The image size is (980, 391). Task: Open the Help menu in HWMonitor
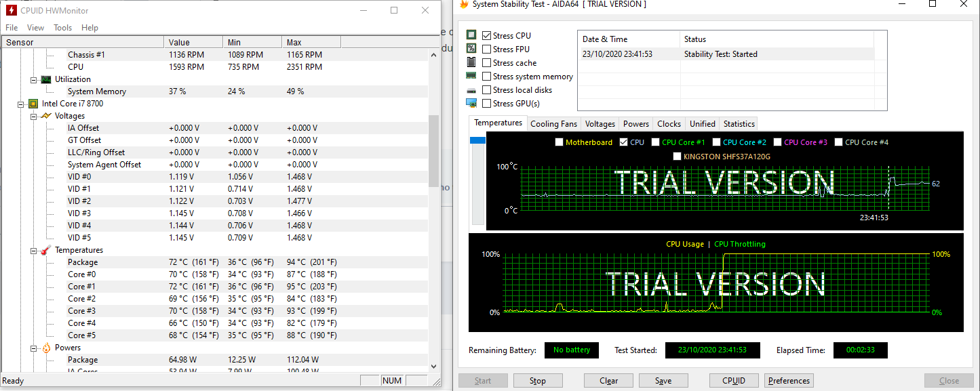click(90, 28)
